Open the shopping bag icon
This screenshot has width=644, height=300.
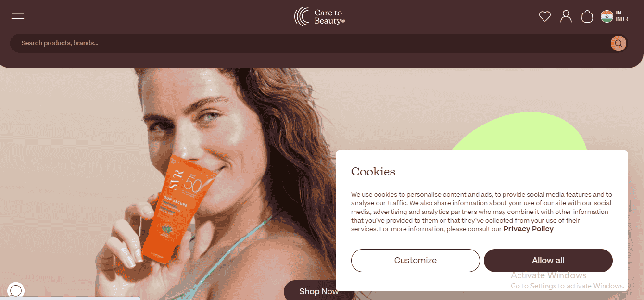tap(587, 16)
